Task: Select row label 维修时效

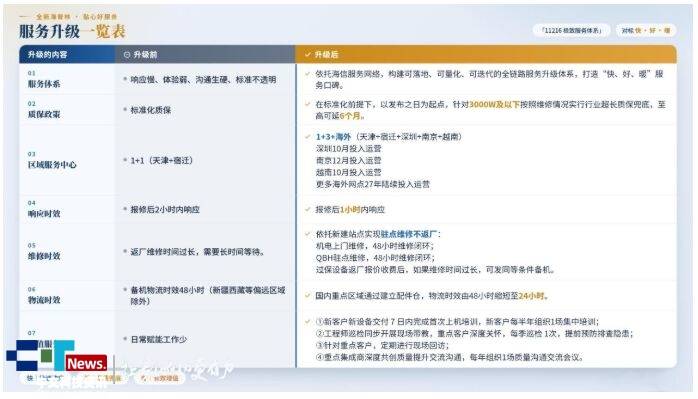Action: (x=44, y=256)
